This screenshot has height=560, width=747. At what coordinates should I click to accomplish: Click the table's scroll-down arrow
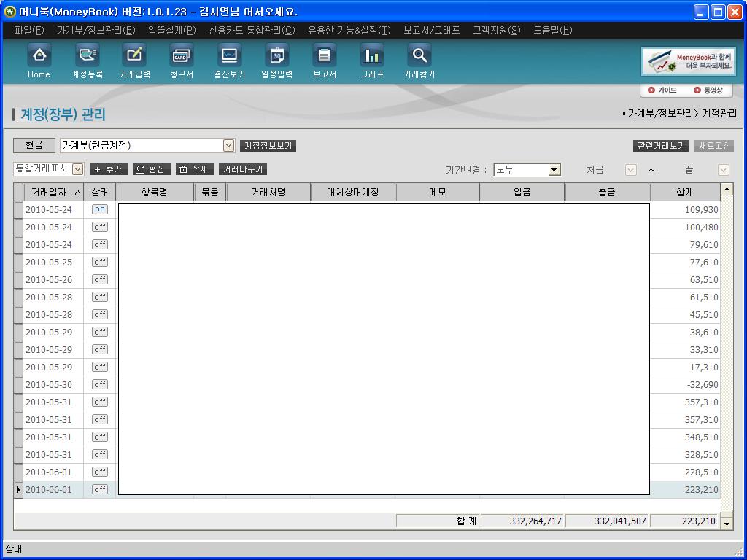726,524
